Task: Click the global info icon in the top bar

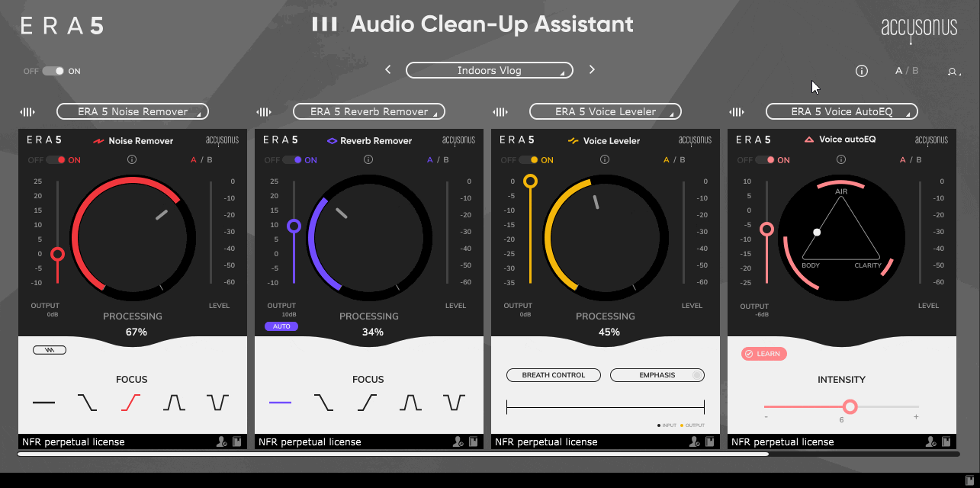Action: click(x=862, y=71)
